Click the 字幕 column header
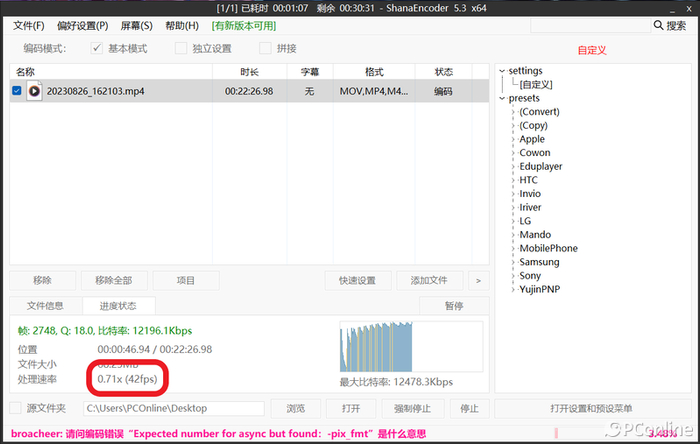 pos(310,72)
